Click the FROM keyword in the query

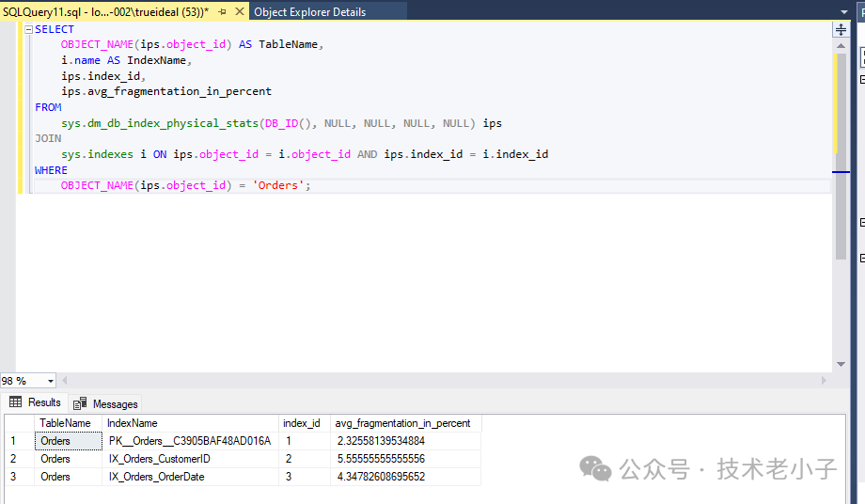pos(48,107)
